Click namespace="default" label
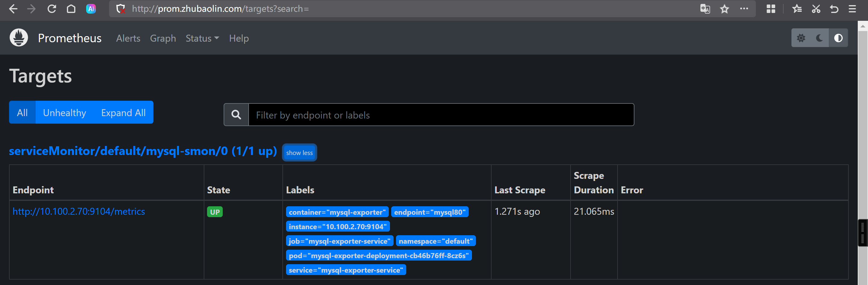 pos(436,241)
